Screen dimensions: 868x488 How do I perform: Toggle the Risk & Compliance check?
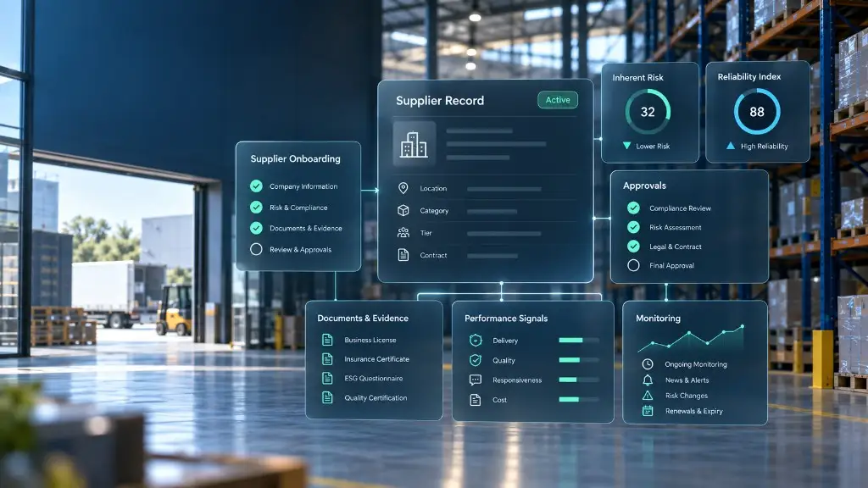tap(256, 207)
